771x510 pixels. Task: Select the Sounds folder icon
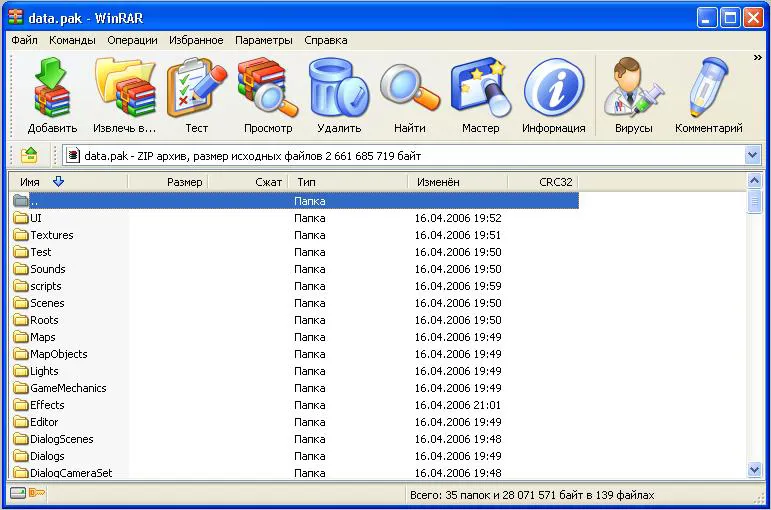(21, 269)
